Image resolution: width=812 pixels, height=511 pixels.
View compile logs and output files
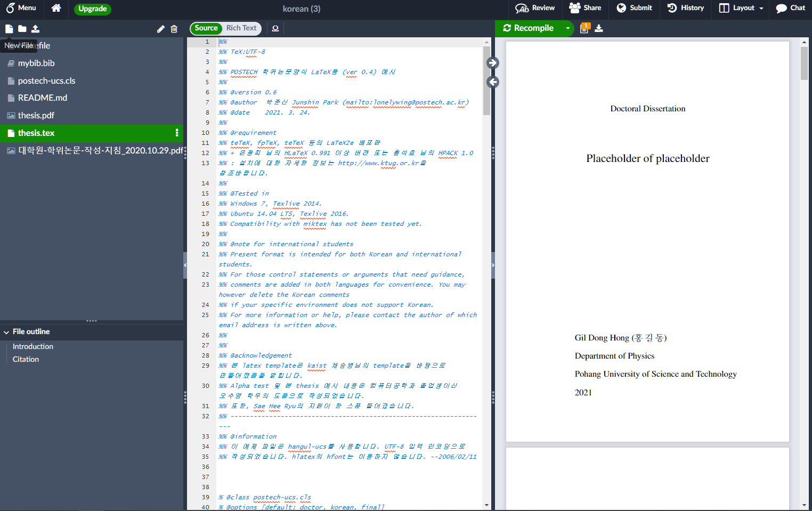point(584,28)
